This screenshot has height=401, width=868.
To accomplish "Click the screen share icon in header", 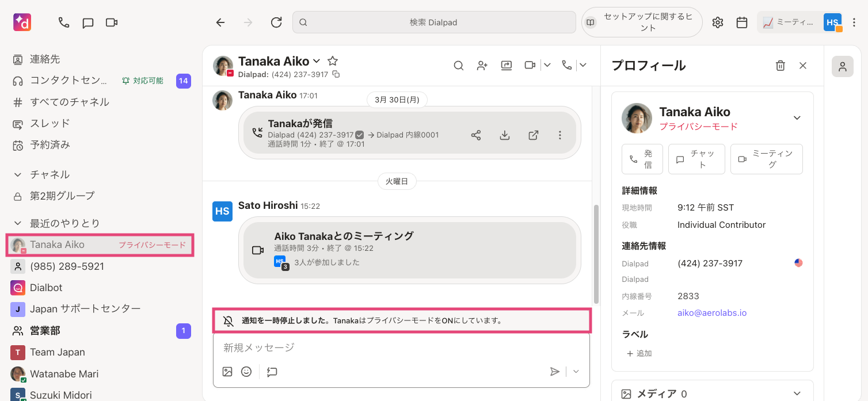I will [x=507, y=66].
